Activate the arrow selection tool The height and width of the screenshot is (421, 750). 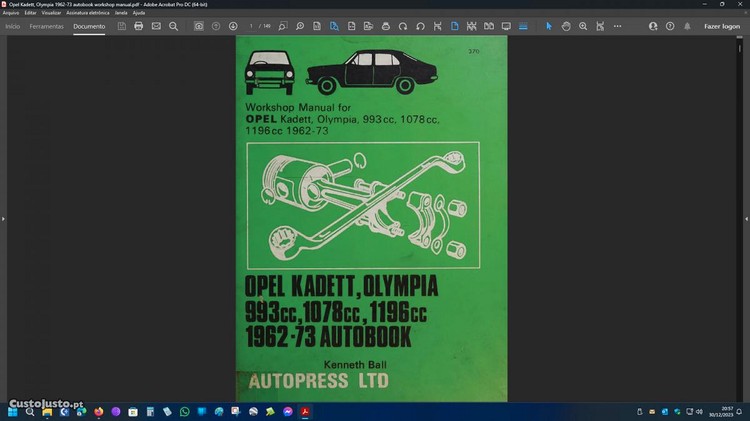549,26
